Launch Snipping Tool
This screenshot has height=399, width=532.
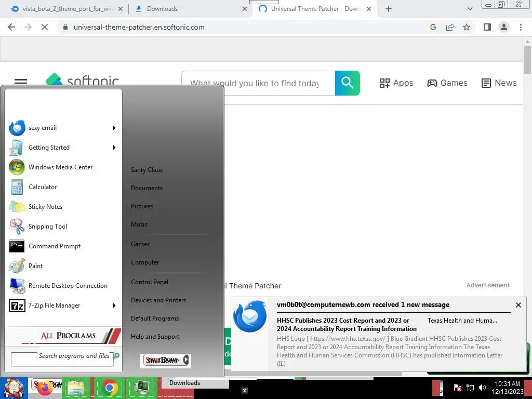point(63,227)
